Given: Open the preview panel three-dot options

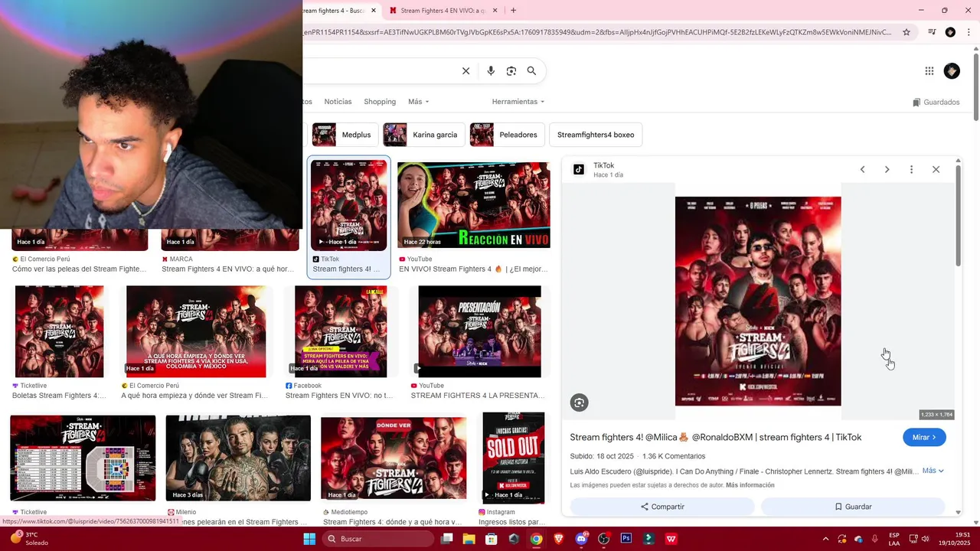Looking at the screenshot, I should pos(911,169).
